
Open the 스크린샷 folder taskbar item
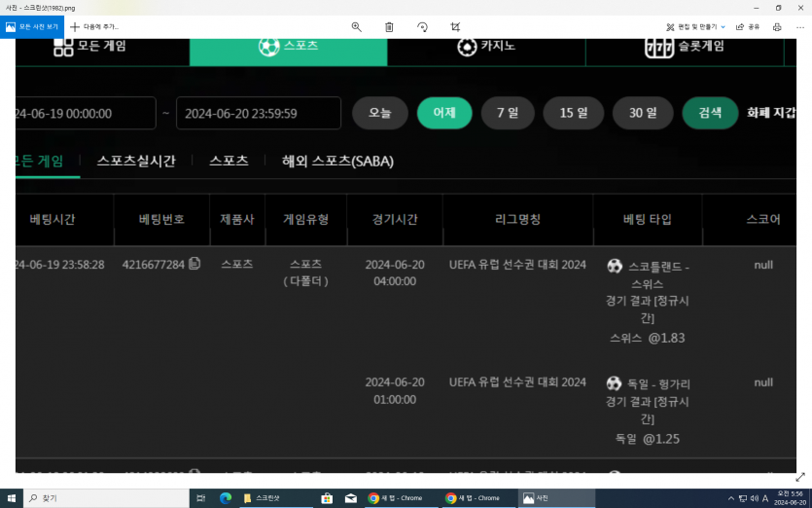[x=276, y=498]
